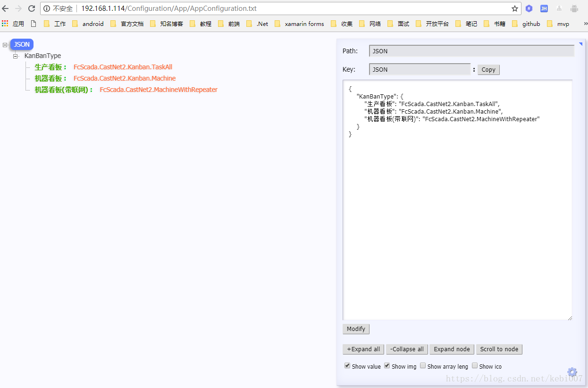Open the 网络 bookmark folder
The image size is (588, 388).
pyautogui.click(x=370, y=24)
